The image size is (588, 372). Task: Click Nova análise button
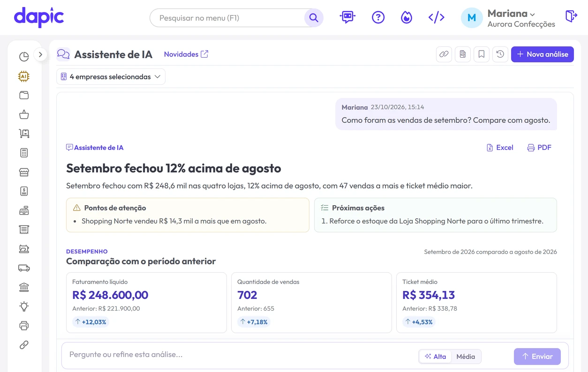[543, 54]
